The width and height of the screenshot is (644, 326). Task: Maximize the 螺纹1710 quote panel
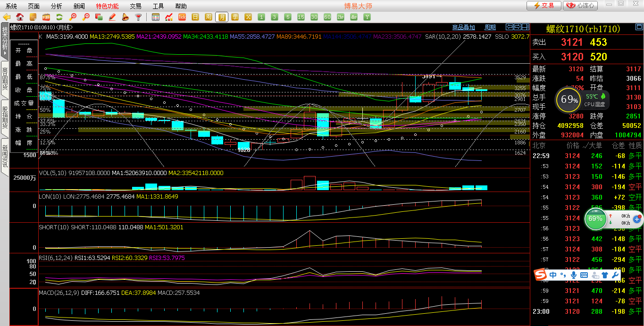point(639,27)
